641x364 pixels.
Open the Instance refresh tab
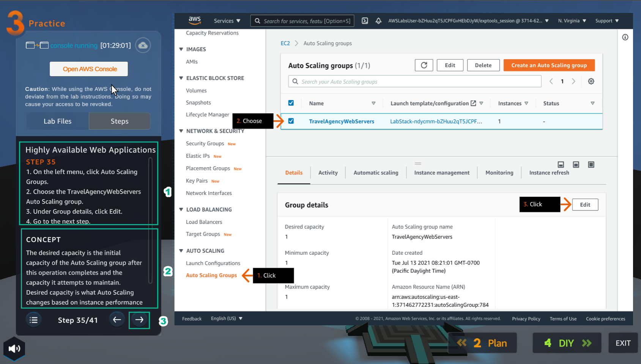pyautogui.click(x=549, y=173)
